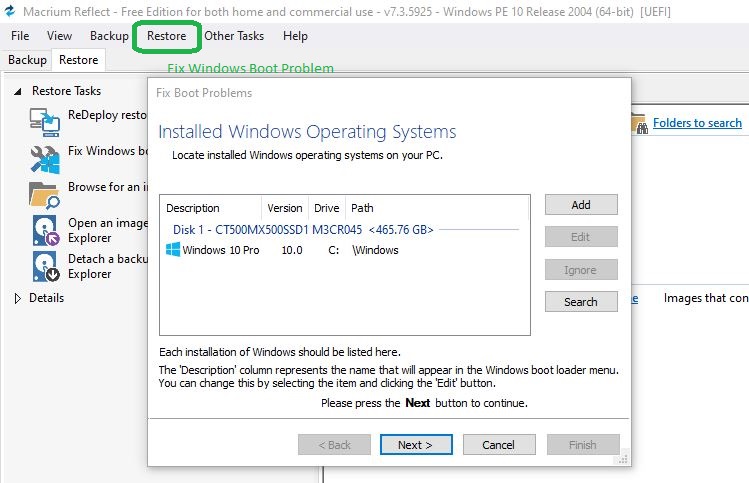Open the Backup menu
This screenshot has width=749, height=483.
[109, 36]
